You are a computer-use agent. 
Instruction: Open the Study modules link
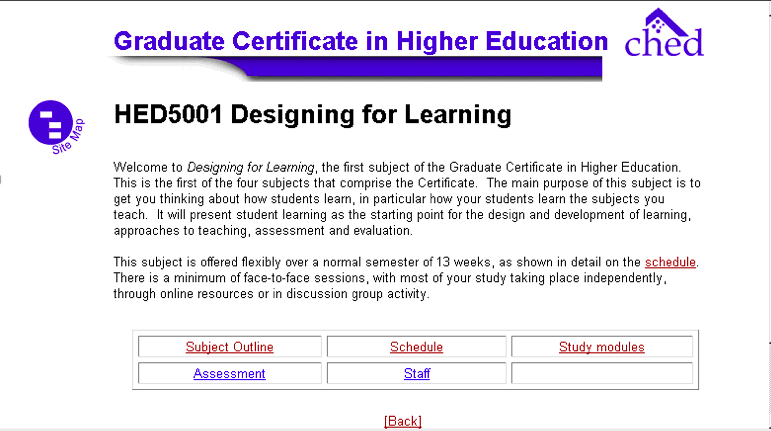click(601, 347)
